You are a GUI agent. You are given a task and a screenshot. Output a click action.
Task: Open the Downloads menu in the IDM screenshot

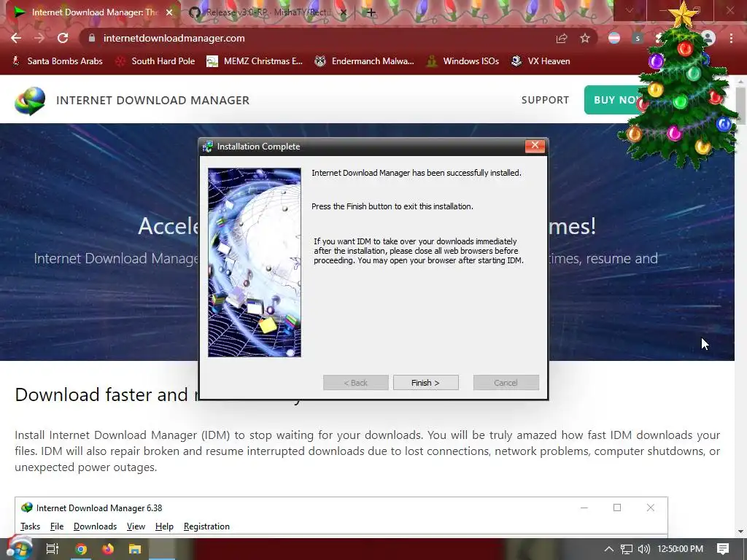95,526
